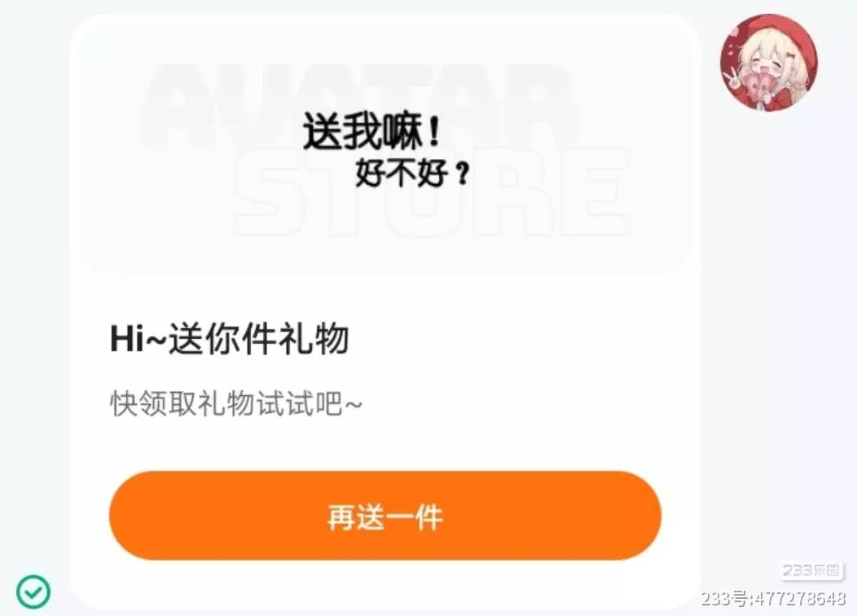Select the 233号:477278648 ID text
This screenshot has height=616, width=857.
[774, 599]
